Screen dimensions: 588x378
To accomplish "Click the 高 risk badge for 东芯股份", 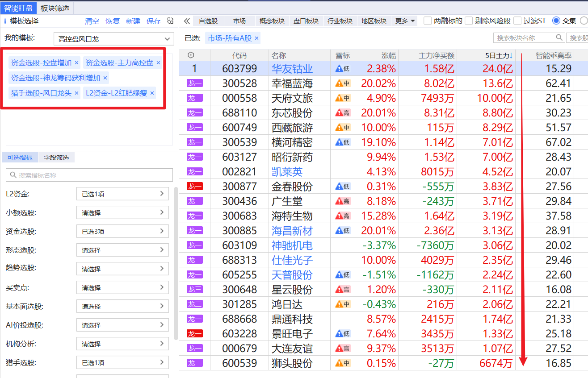I will 343,113.
